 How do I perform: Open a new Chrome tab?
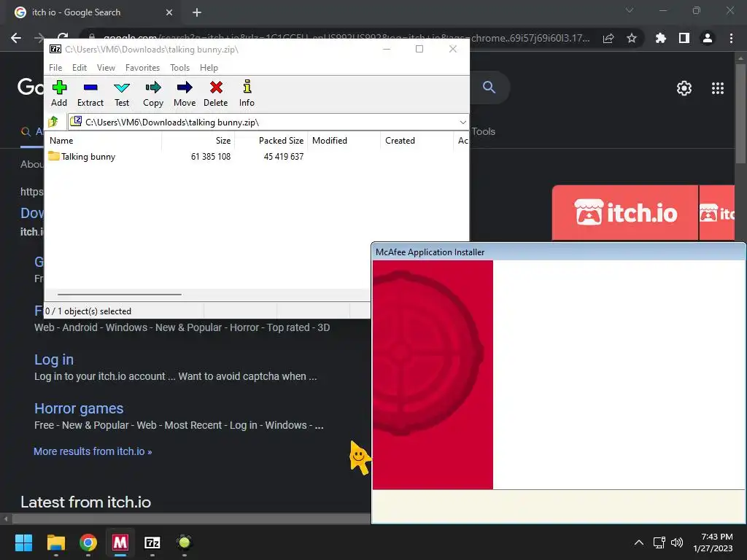pyautogui.click(x=197, y=12)
